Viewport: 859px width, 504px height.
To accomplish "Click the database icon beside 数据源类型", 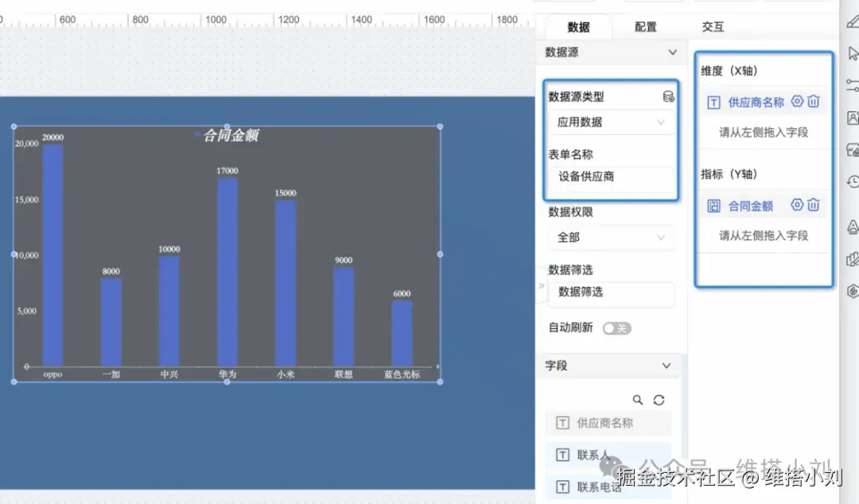I will click(x=668, y=95).
